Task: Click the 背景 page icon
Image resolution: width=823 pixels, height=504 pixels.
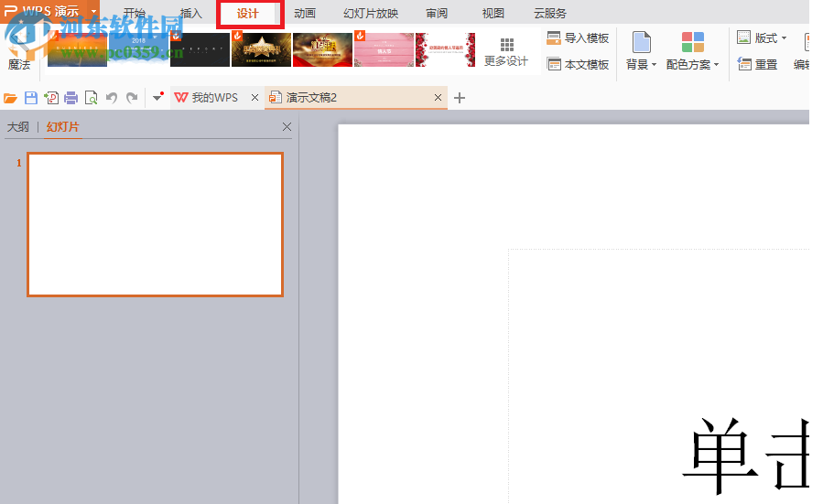Action: pos(642,42)
